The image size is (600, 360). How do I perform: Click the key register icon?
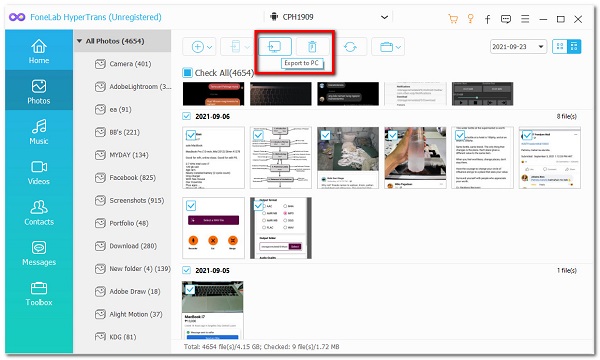coord(471,18)
